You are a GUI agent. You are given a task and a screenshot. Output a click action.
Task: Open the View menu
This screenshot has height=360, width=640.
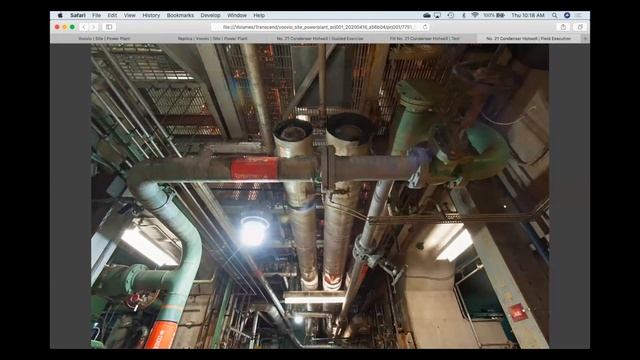(129, 15)
